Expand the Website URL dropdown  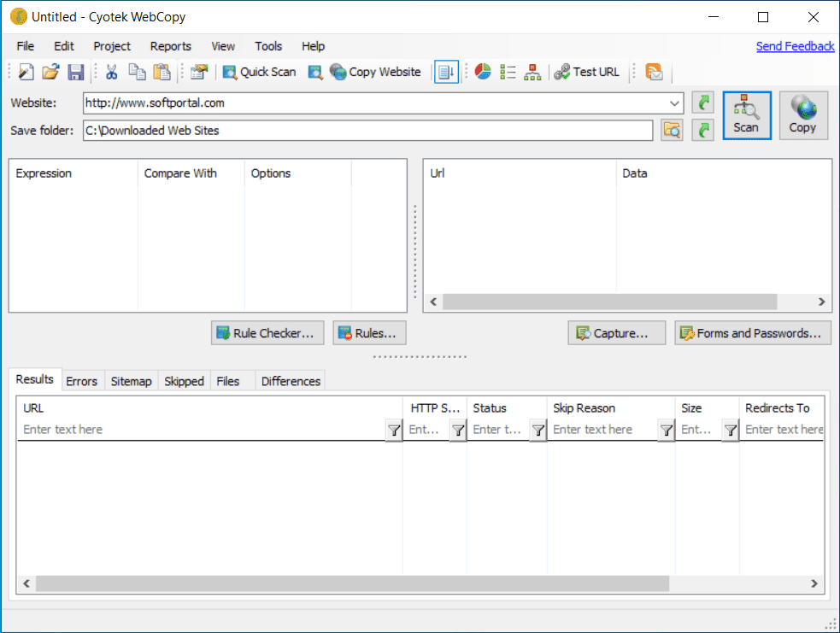(676, 103)
